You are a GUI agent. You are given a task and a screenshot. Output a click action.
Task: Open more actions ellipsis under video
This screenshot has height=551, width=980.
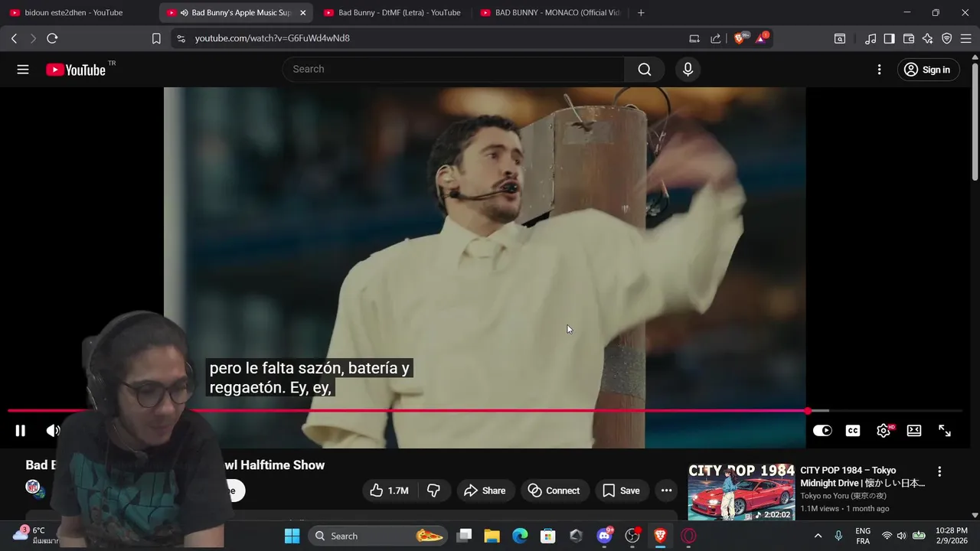(x=666, y=491)
